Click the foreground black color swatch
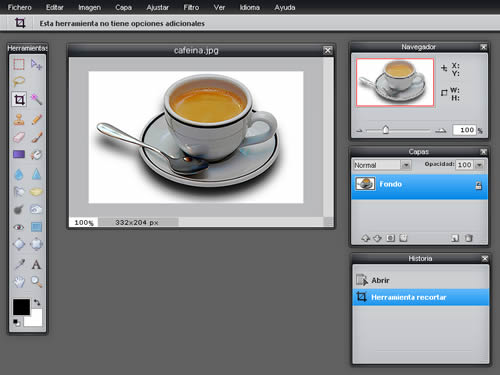Viewport: 500px width, 375px height. click(x=21, y=307)
